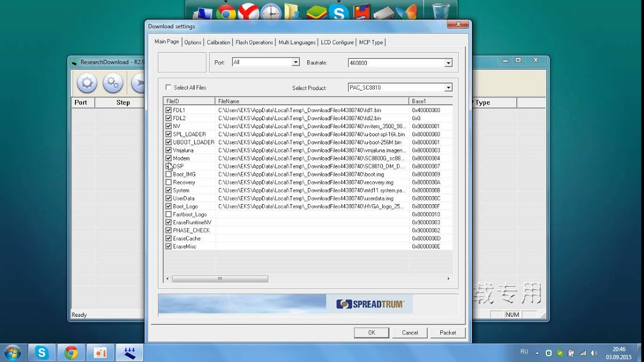Switch to the Options tab
Viewport: 644px width, 362px height.
pyautogui.click(x=193, y=42)
